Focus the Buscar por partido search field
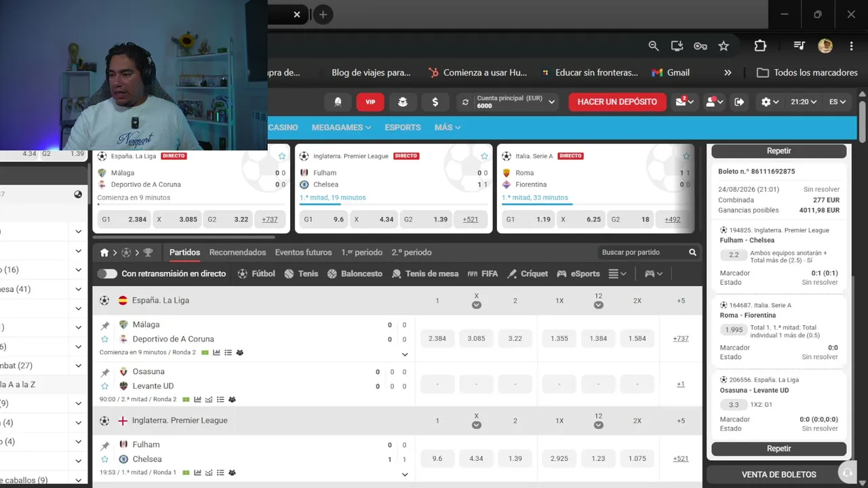The width and height of the screenshot is (868, 488). pos(649,252)
